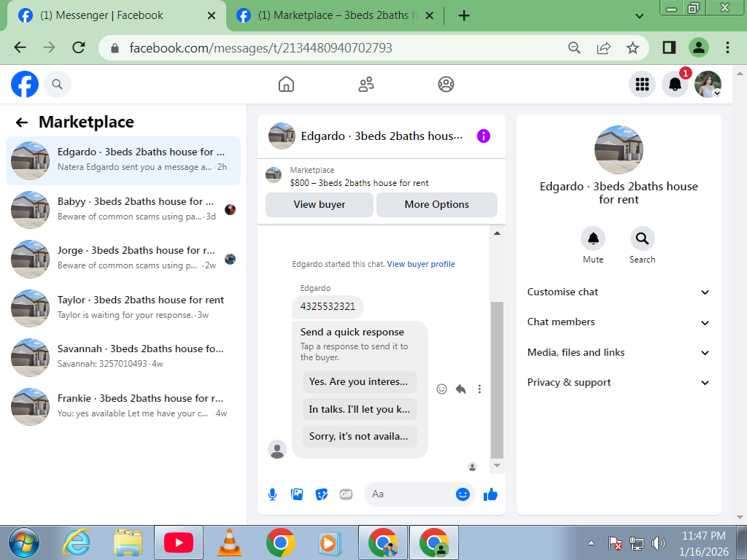Viewport: 747px width, 560px height.
Task: Mute this conversation with the bell icon
Action: coord(592,238)
